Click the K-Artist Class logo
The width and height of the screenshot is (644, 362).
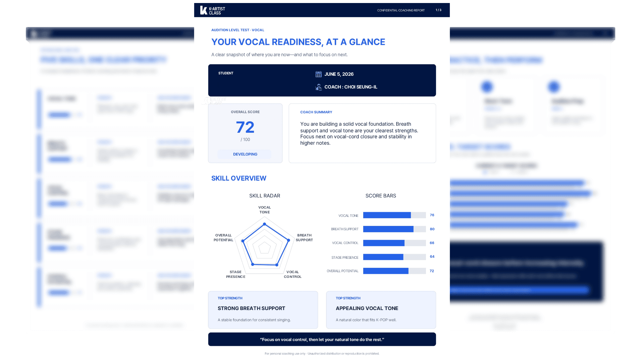[213, 10]
